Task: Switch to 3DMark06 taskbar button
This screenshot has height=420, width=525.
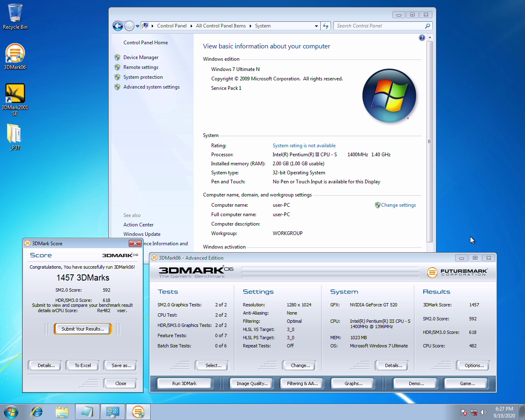Action: tap(138, 412)
